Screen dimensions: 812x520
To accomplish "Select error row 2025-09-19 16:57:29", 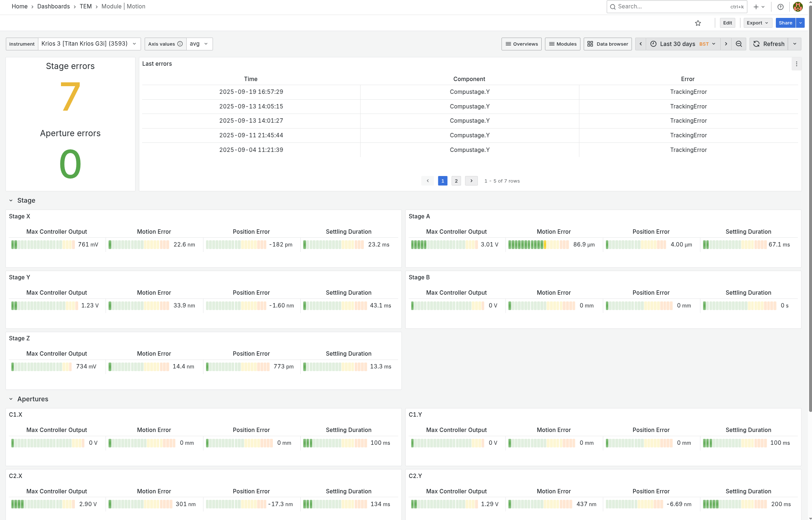I will (470, 92).
